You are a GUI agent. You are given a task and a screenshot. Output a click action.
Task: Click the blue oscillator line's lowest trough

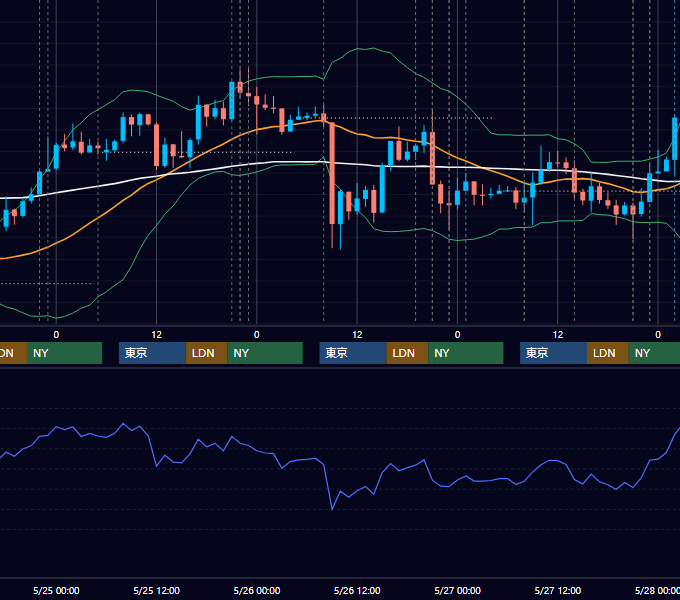tap(332, 509)
